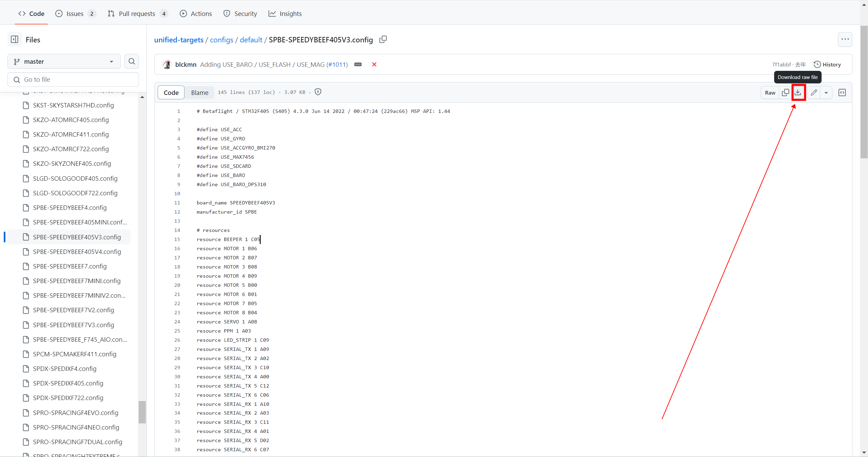Screen dimensions: 868x457
Task: Open SPBE-SPEEDYBEEF4.config file
Action: [70, 207]
